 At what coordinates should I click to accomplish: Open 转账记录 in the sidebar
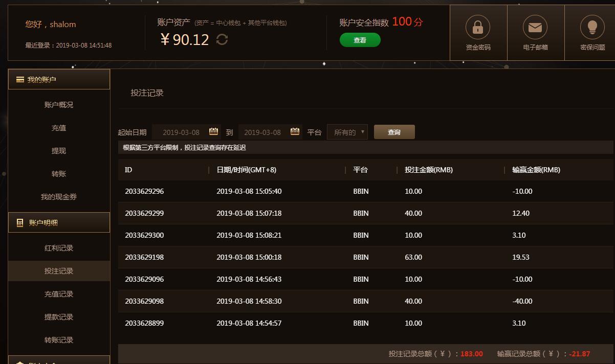[x=59, y=340]
